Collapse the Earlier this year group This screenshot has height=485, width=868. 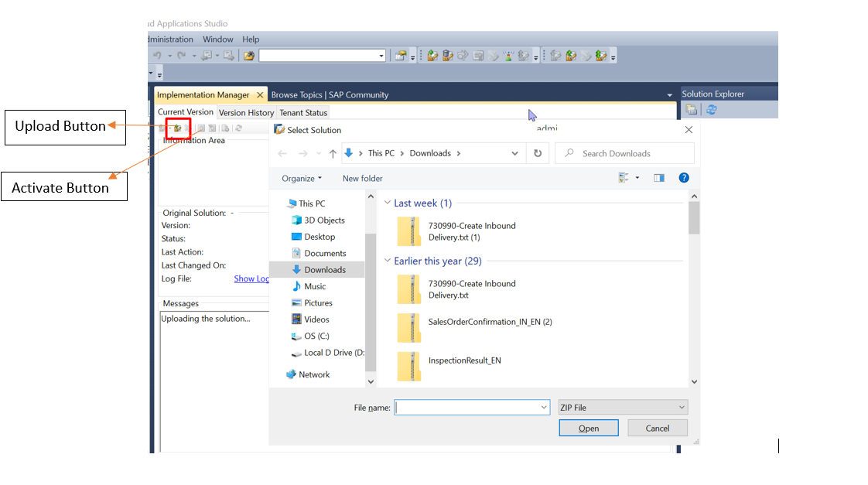388,260
